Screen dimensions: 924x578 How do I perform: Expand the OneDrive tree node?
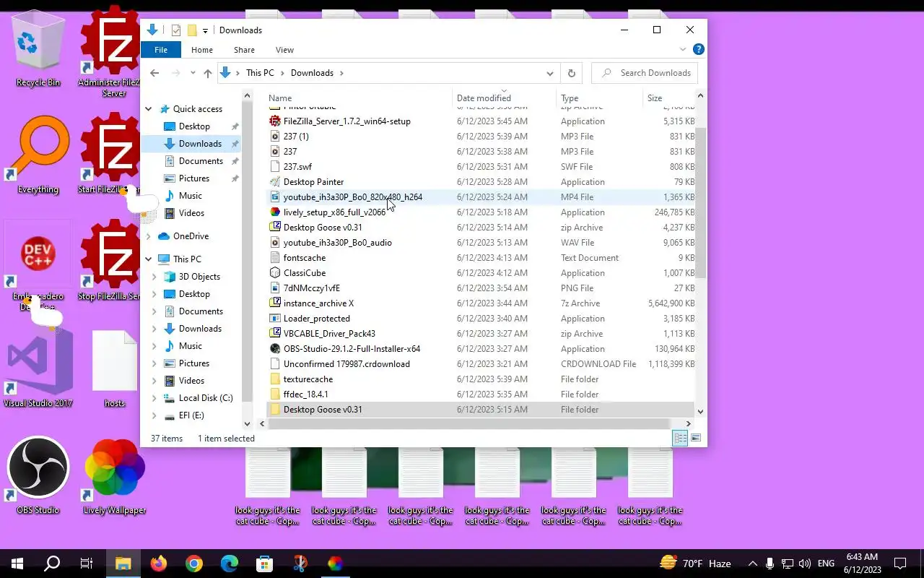pyautogui.click(x=149, y=236)
